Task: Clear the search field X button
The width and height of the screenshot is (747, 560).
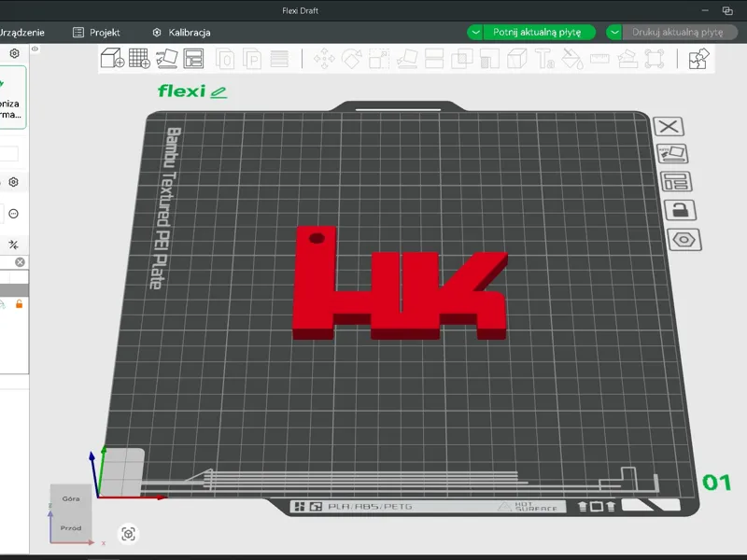Action: 20,262
